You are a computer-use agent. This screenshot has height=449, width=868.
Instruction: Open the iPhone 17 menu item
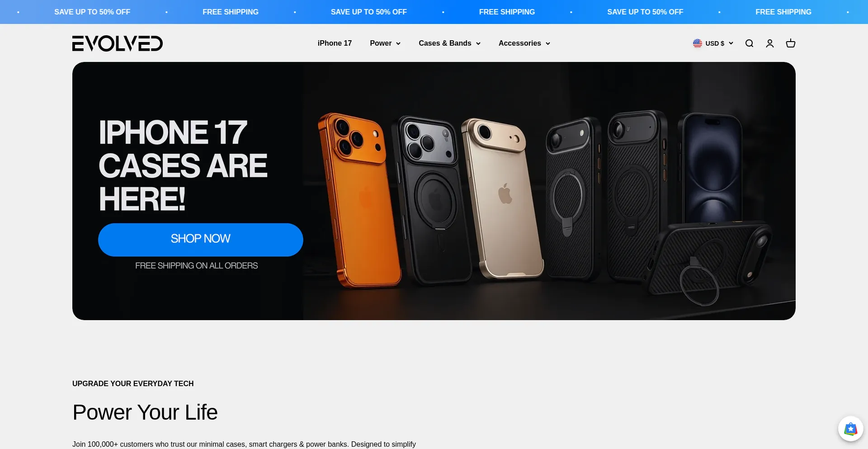click(335, 43)
